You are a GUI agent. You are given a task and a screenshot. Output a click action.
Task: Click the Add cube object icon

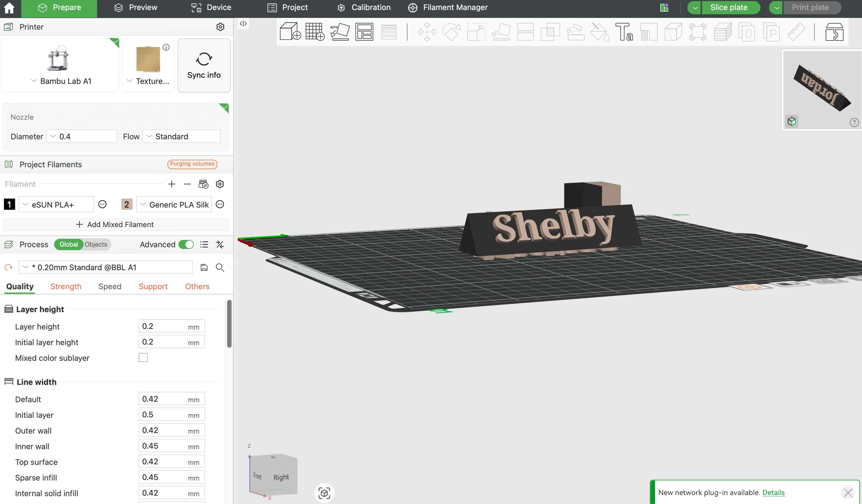[290, 32]
